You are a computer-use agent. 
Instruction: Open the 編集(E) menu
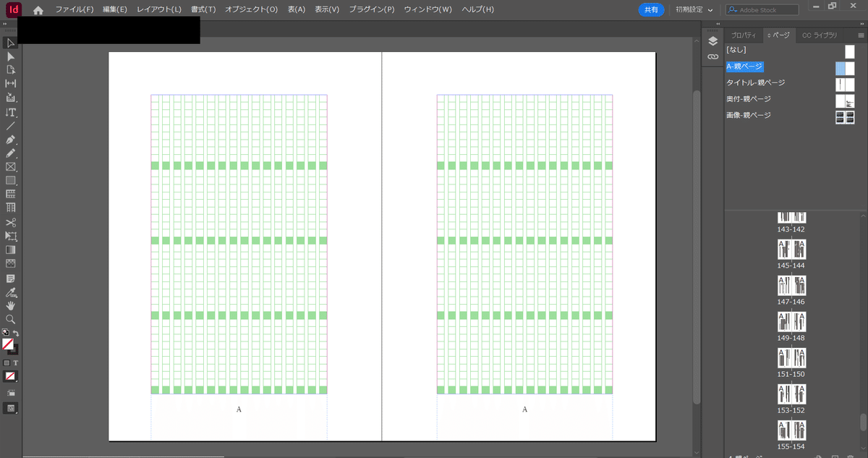tap(115, 10)
